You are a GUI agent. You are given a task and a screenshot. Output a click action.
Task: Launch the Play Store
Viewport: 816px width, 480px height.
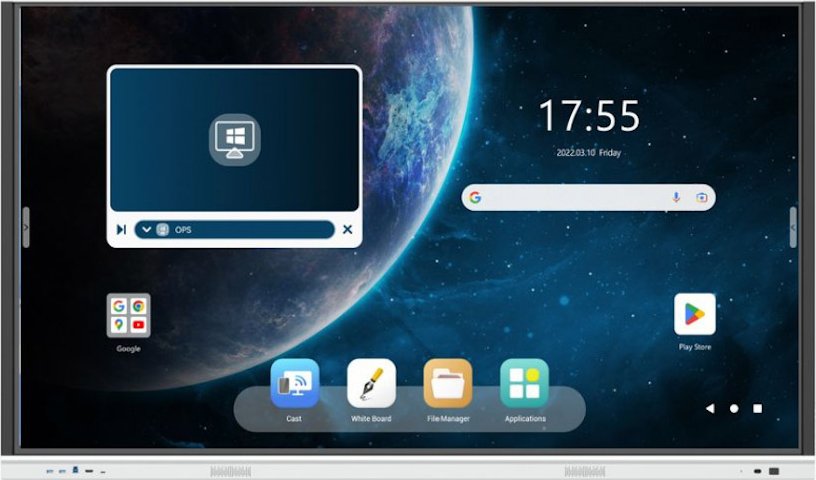pos(694,314)
